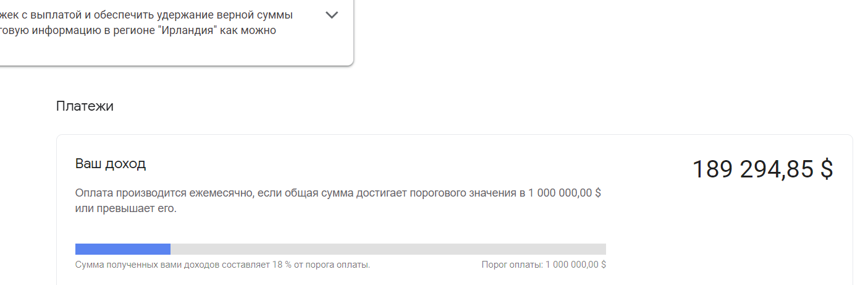Expand the notification card chevron arrow
Viewport: 868px width, 285px height.
[332, 15]
